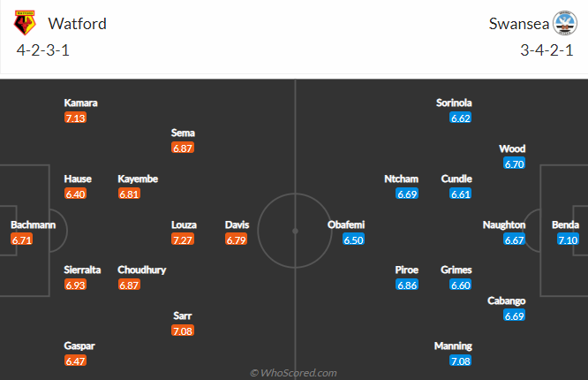This screenshot has width=588, height=380.
Task: Select Louza's 7.27 rating badge
Action: [x=183, y=239]
